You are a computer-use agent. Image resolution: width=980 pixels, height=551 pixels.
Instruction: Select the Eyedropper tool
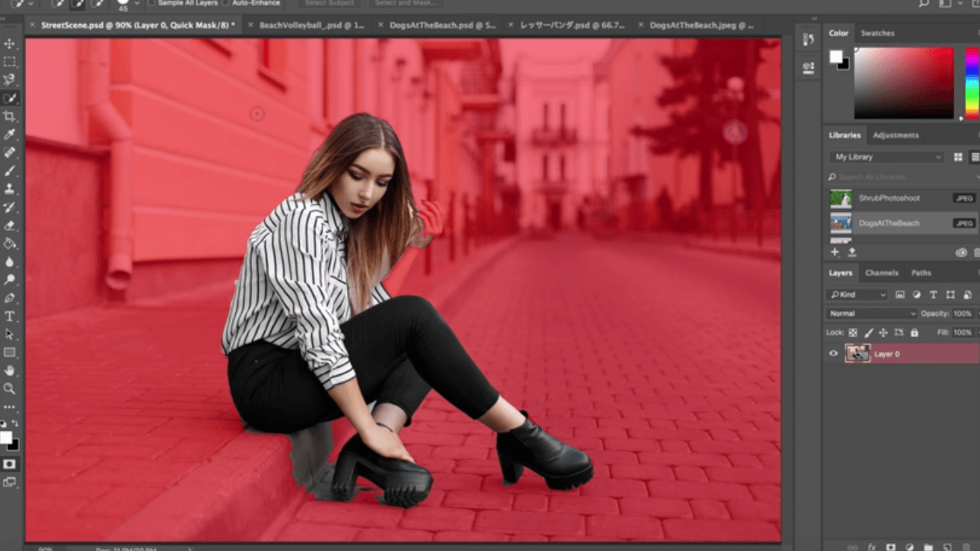(x=9, y=134)
